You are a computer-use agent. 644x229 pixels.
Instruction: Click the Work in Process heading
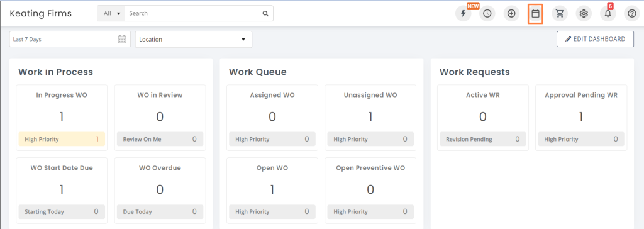[55, 72]
